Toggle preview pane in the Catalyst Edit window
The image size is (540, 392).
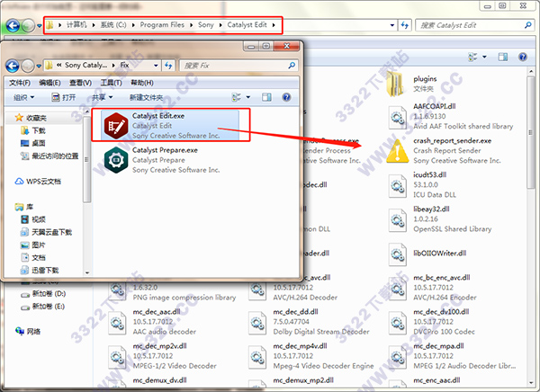point(503,57)
